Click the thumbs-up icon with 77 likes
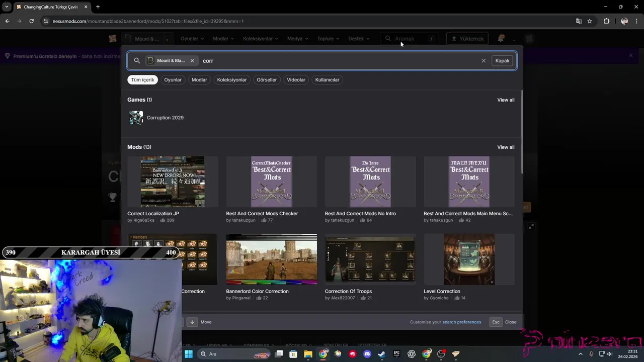The height and width of the screenshot is (362, 644). tap(263, 220)
